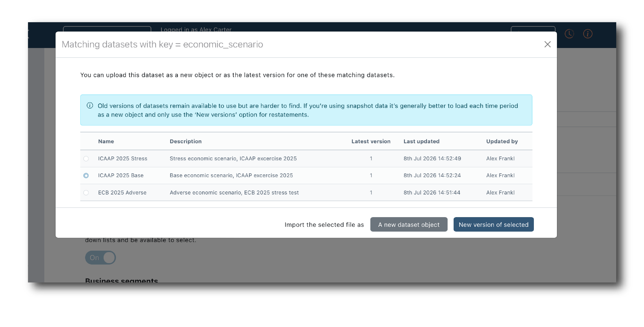Click the Description column header
The image size is (644, 327).
pyautogui.click(x=186, y=141)
